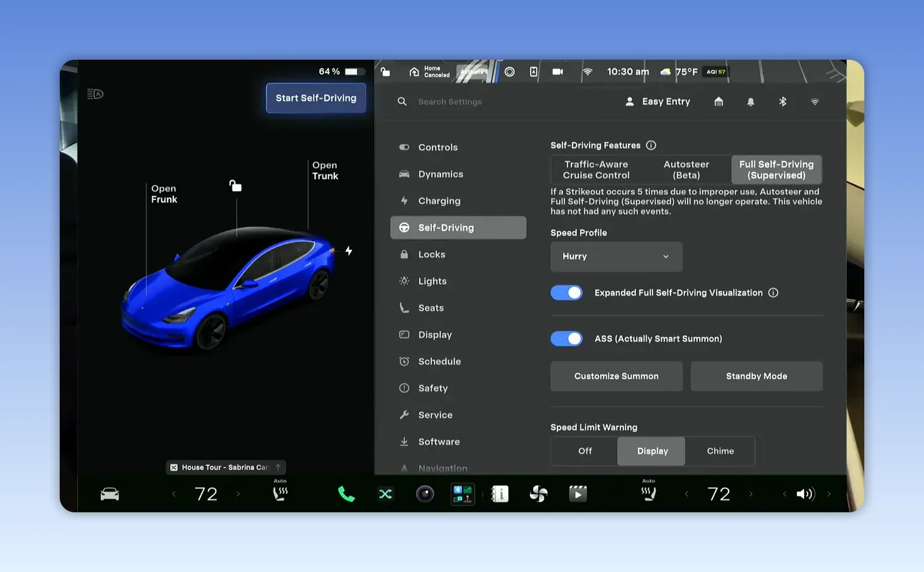924x572 pixels.
Task: Set Speed Limit Warning to Chime
Action: click(x=720, y=451)
